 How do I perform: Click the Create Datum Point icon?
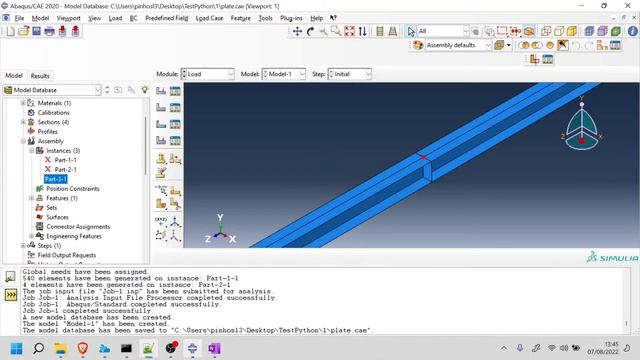(161, 222)
